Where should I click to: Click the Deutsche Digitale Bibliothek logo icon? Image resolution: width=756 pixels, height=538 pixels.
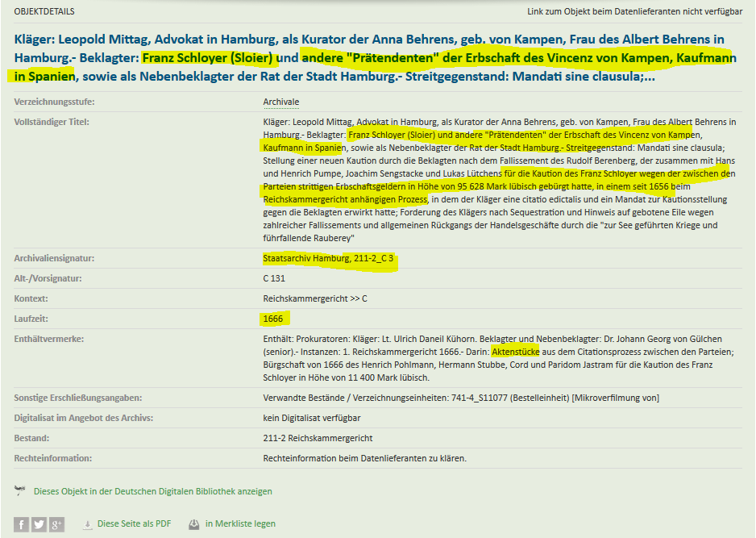point(20,490)
